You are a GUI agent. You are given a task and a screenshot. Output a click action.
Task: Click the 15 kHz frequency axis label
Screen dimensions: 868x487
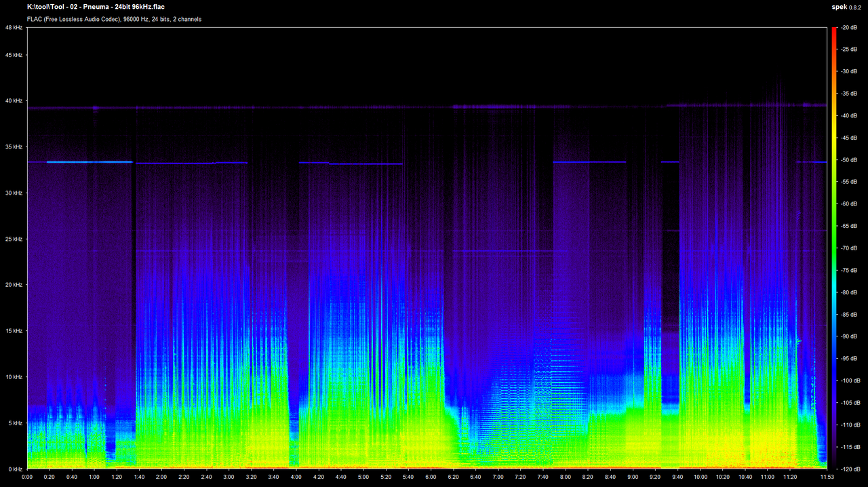coord(14,331)
